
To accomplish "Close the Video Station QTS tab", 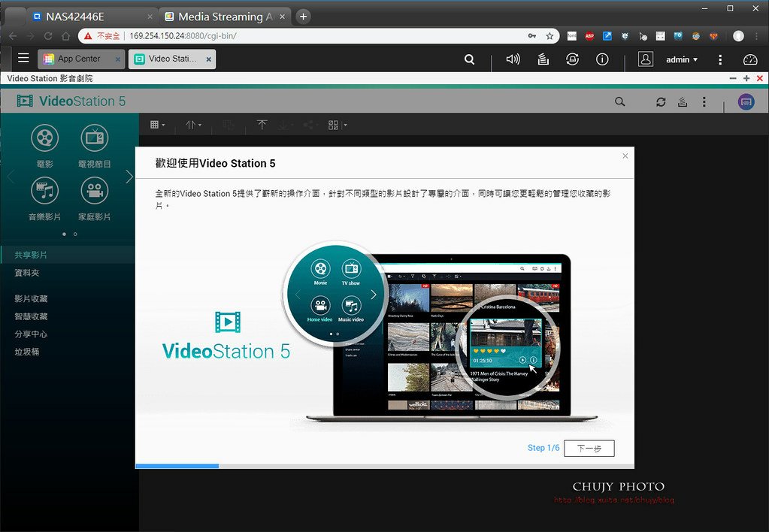I will 208,59.
